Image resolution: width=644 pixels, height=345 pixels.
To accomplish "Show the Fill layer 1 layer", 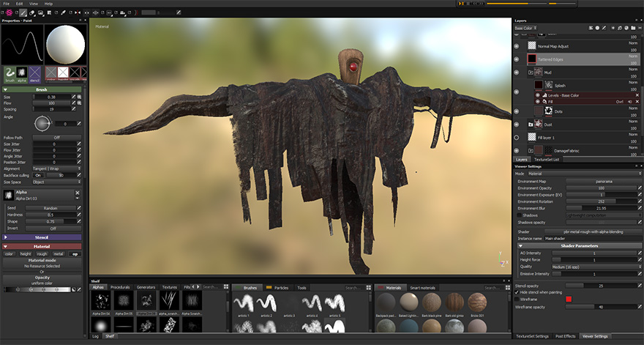I will [x=517, y=138].
